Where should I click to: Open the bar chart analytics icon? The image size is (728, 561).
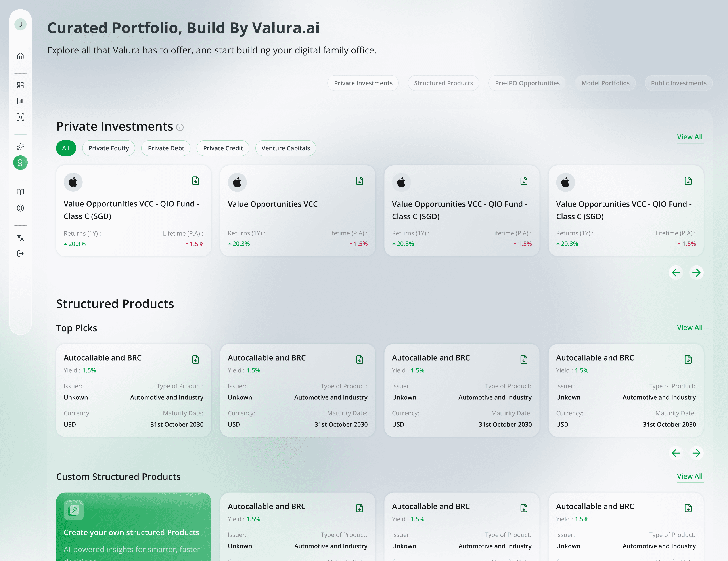click(20, 101)
